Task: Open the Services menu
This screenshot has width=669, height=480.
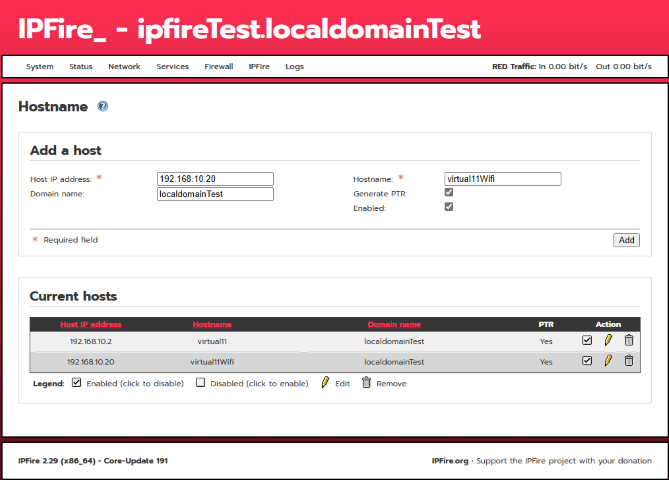Action: (172, 67)
